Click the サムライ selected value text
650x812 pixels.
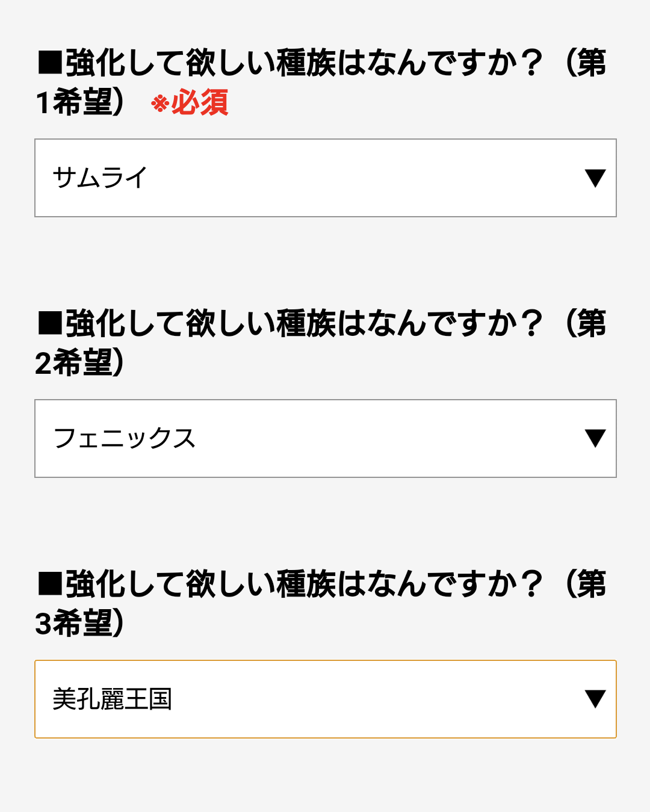tap(100, 178)
